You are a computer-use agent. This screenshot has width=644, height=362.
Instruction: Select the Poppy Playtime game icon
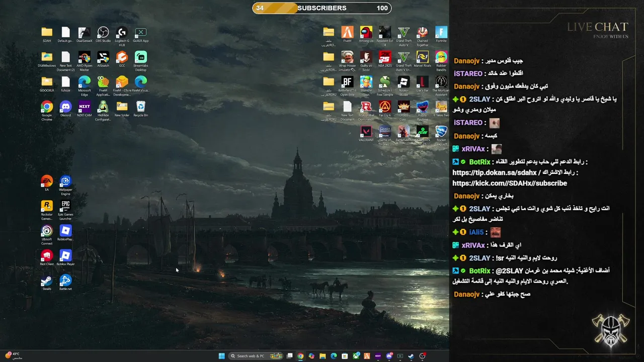pos(423,111)
